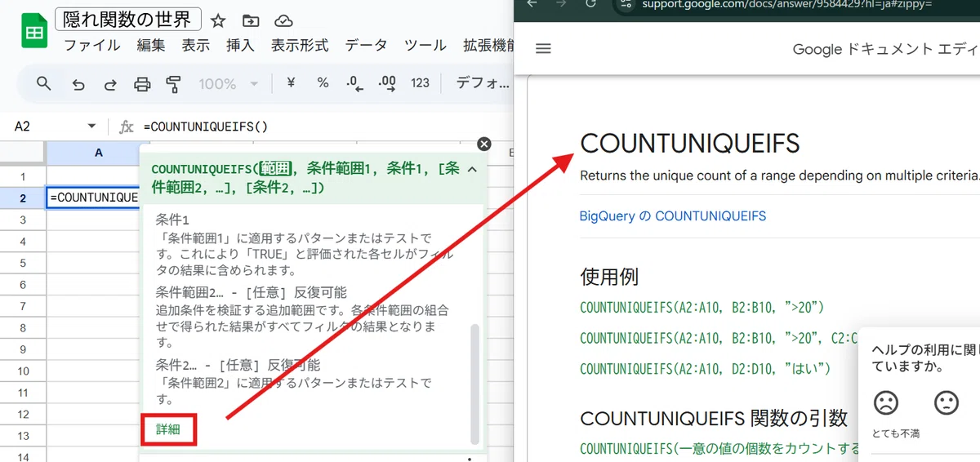980x462 pixels.
Task: Open the データ menu
Action: 366,45
